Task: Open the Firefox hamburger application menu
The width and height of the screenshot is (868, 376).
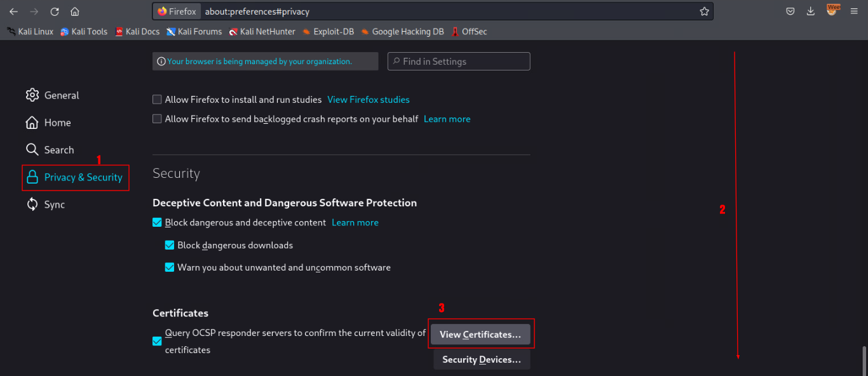Action: 854,11
